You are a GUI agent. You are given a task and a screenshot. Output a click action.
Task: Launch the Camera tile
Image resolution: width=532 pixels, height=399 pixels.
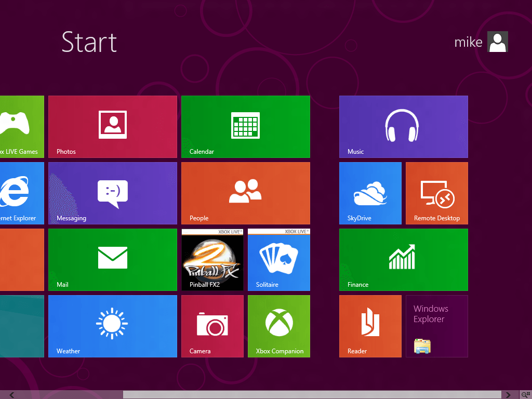(212, 326)
